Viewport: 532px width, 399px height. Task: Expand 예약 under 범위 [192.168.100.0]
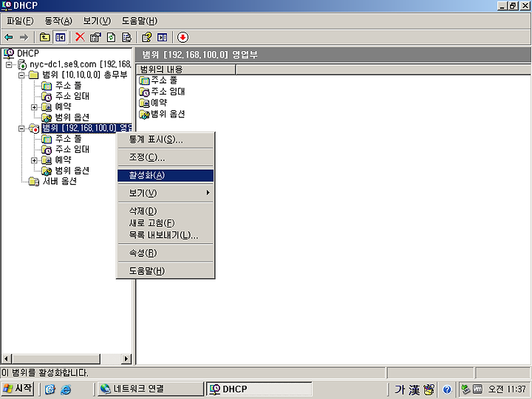pyautogui.click(x=34, y=160)
